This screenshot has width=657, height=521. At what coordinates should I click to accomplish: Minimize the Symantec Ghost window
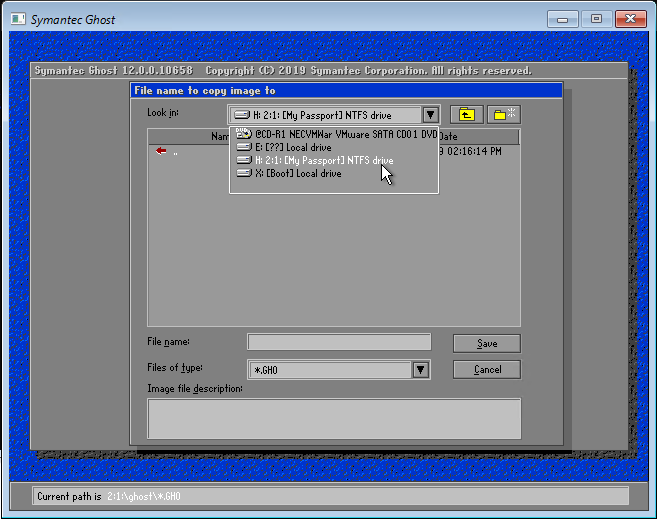click(563, 19)
